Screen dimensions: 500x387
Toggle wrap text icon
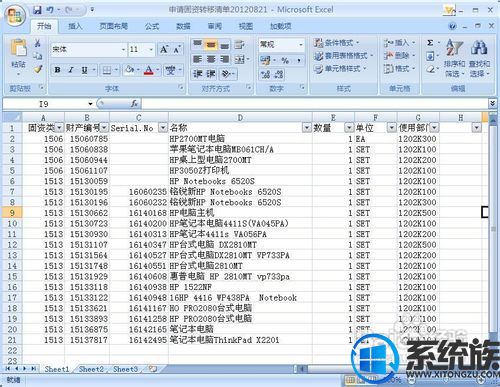[239, 44]
